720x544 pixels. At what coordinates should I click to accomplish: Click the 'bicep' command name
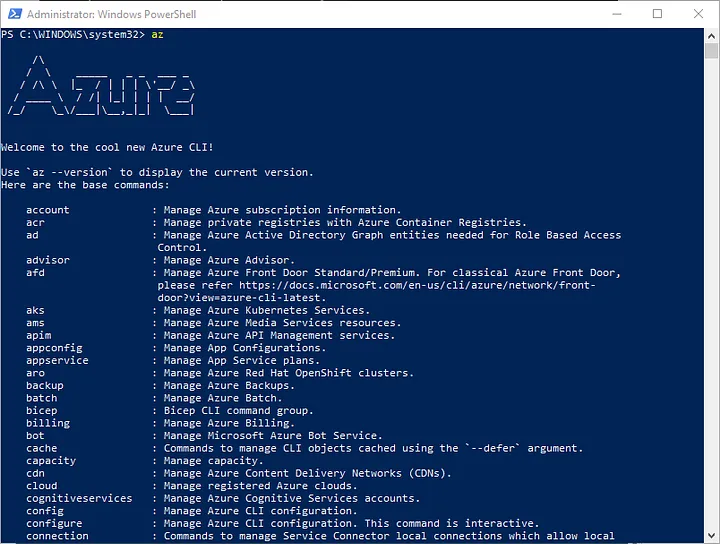[42, 410]
